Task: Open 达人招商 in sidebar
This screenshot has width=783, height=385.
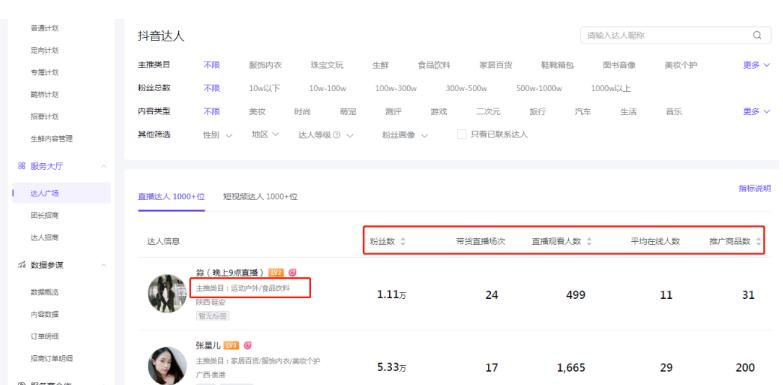Action: click(44, 238)
